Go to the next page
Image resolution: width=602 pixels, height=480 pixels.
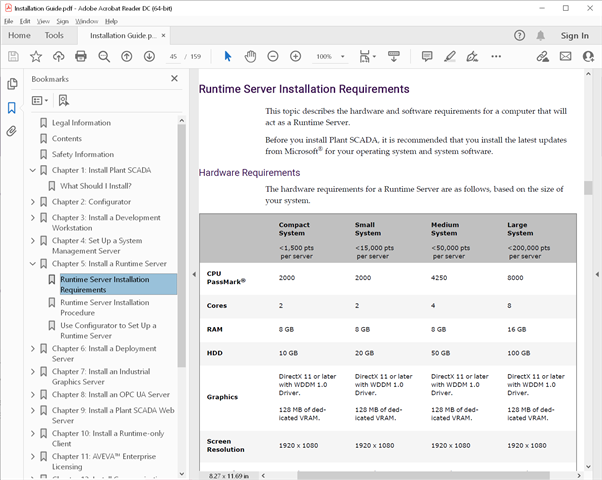149,56
